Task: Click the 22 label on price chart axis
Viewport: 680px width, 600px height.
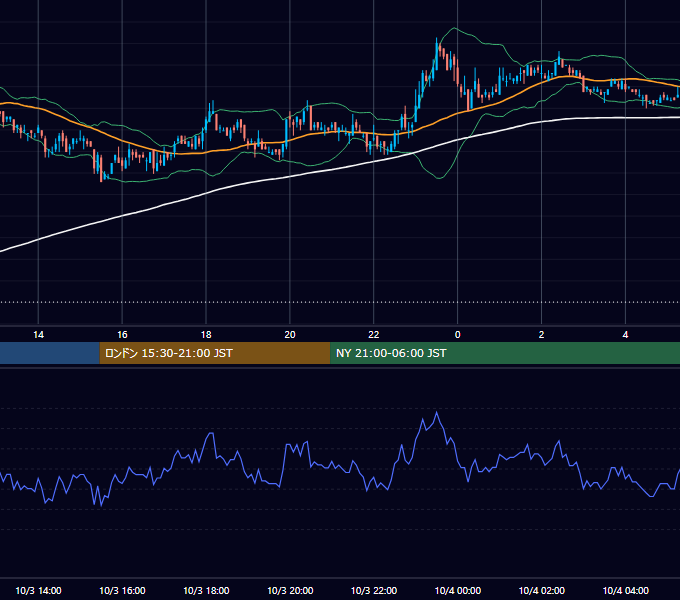Action: coord(373,335)
